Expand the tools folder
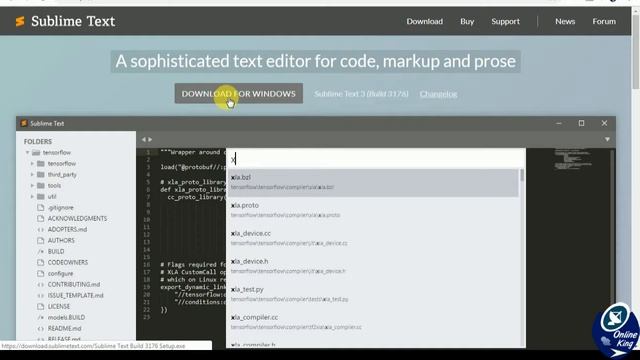This screenshot has width=640, height=360. [32, 185]
